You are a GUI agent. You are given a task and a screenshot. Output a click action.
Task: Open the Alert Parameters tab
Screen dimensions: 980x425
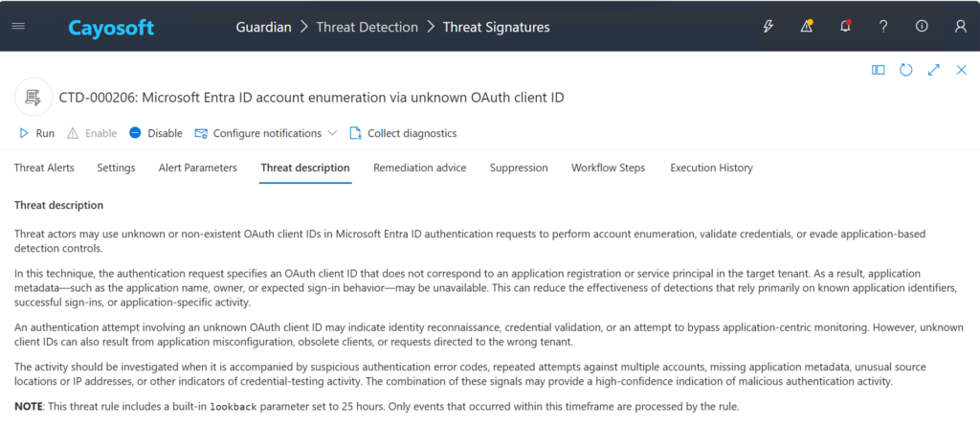coord(197,168)
